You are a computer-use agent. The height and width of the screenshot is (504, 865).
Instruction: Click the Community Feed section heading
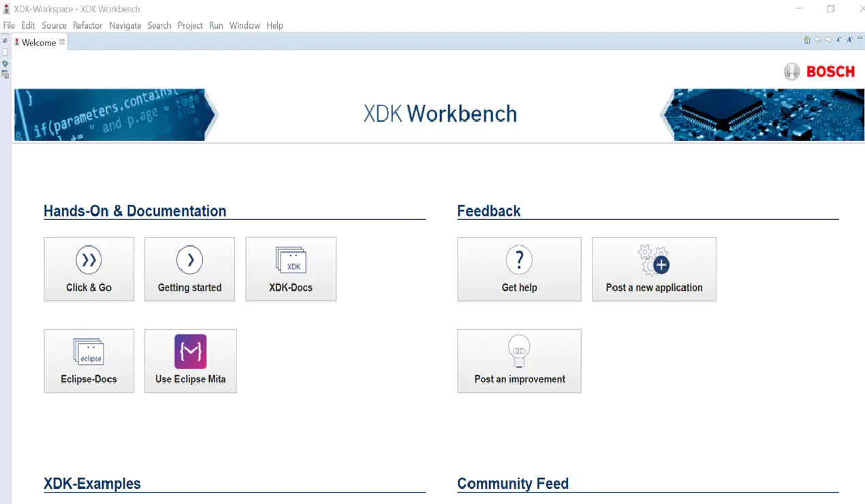(x=513, y=484)
